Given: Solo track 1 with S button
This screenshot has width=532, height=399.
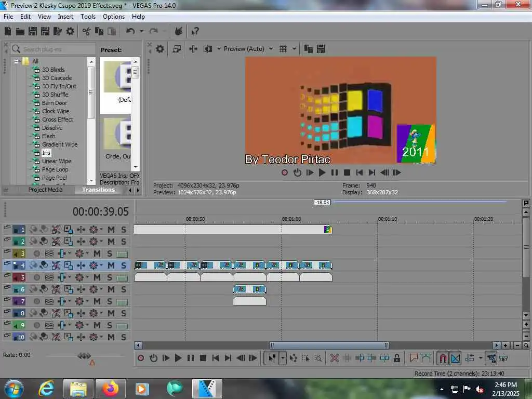Looking at the screenshot, I should click(x=124, y=230).
